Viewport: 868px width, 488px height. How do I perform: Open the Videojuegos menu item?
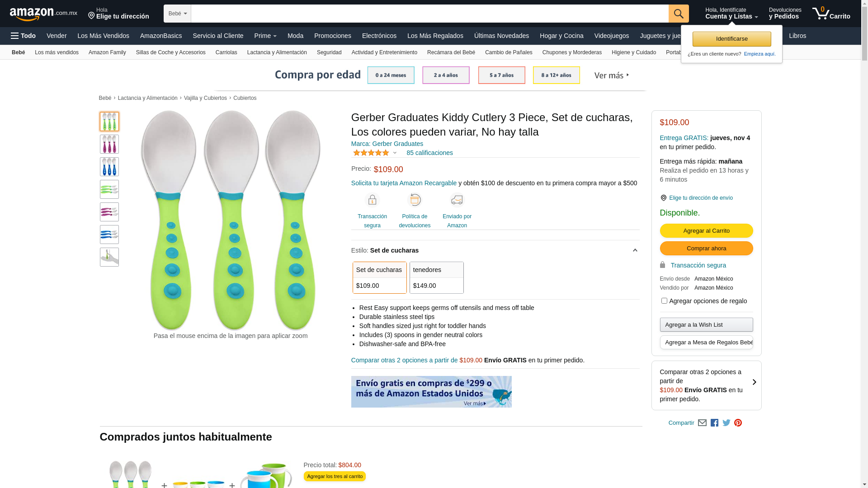click(611, 36)
